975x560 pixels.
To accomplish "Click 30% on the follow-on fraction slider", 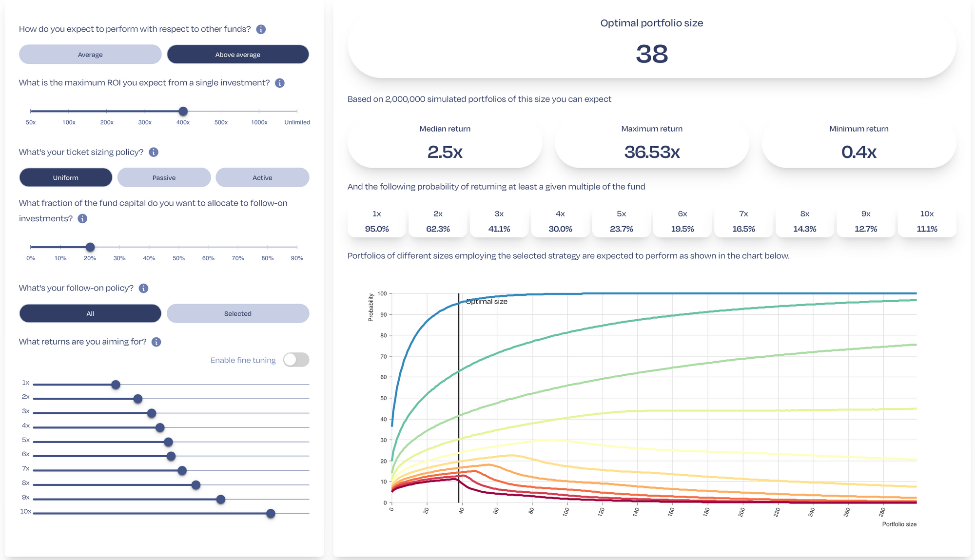I will [x=119, y=248].
